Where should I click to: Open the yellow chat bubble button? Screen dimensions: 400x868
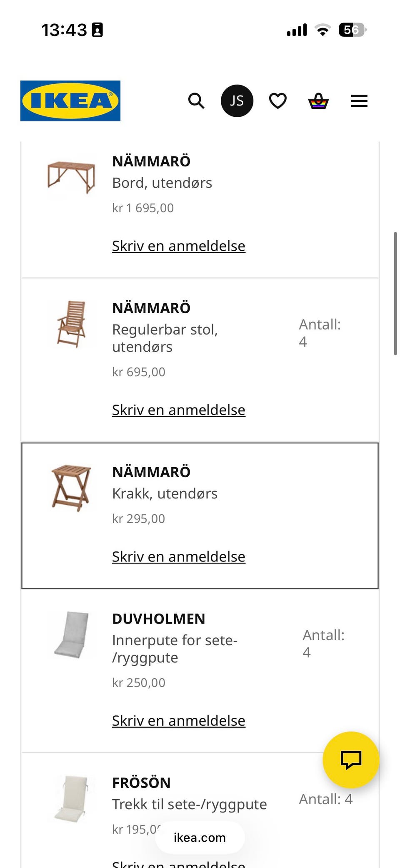click(351, 760)
